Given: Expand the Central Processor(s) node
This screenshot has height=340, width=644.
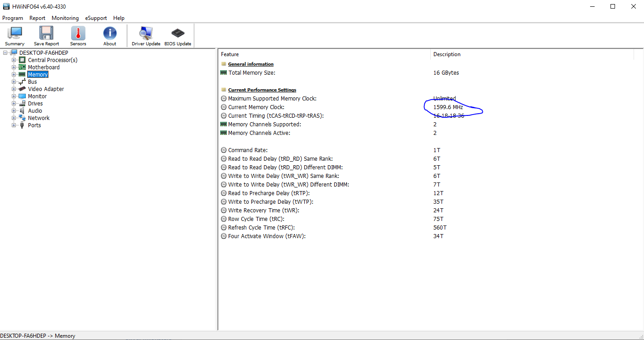Looking at the screenshot, I should 14,60.
